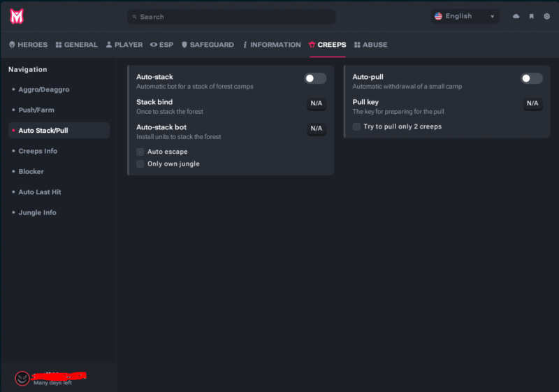
Task: Click the Abuse grid icon
Action: click(357, 45)
